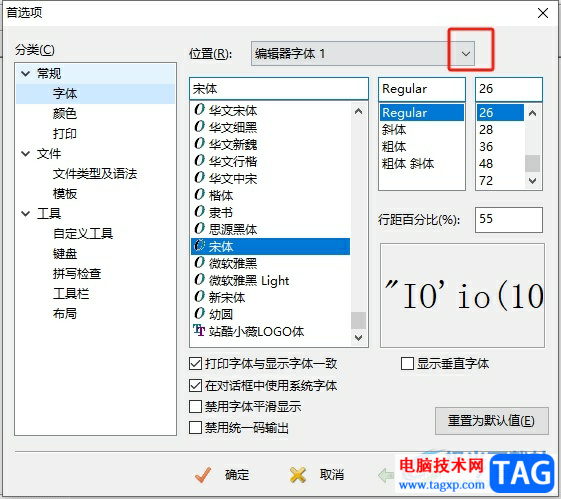Select font size 28
This screenshot has width=561, height=499.
486,129
